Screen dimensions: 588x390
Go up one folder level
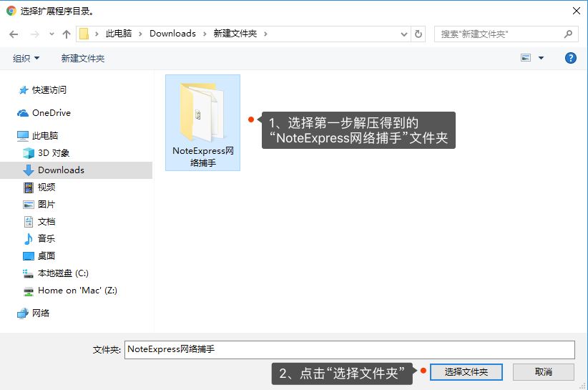pyautogui.click(x=67, y=34)
